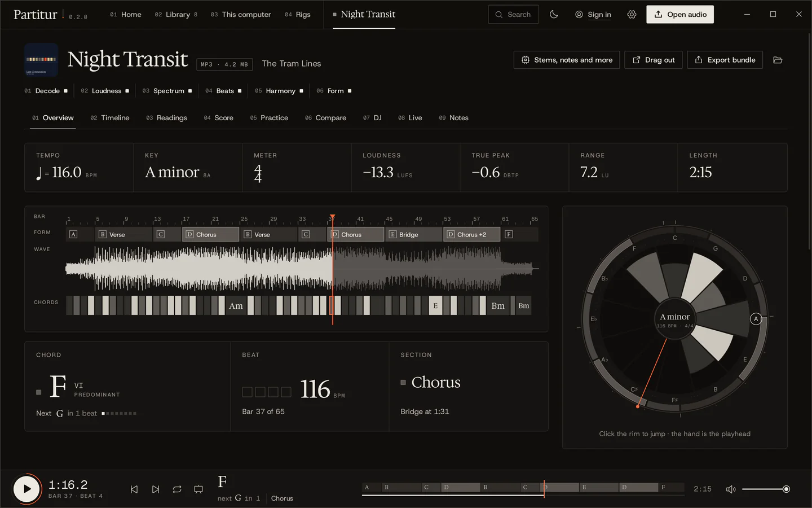Open This computer in the top navigation
Image resolution: width=812 pixels, height=508 pixels.
[x=241, y=15]
